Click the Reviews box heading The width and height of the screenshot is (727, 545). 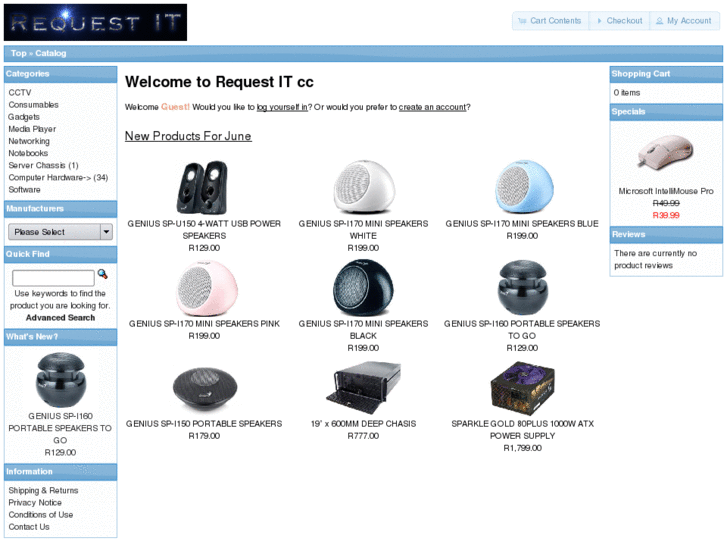(666, 235)
